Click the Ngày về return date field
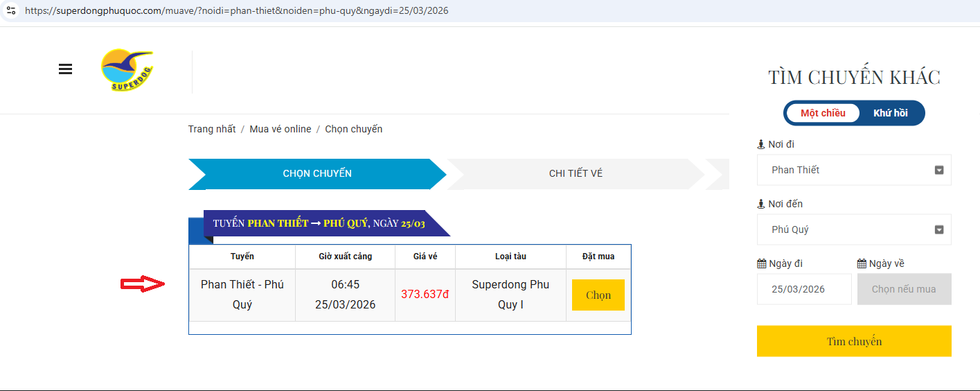Viewport: 980px width, 391px height. click(x=903, y=289)
